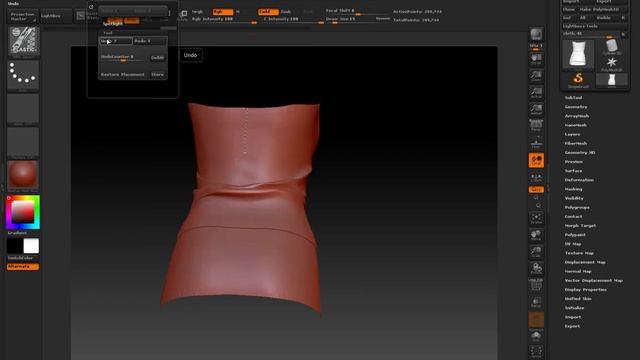Toggle the orange Zadd button
640x360 pixels.
click(268, 12)
